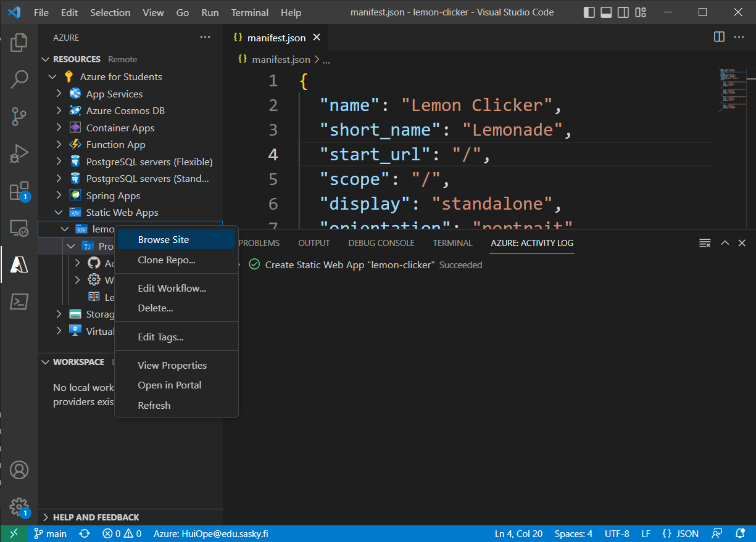Click the main branch indicator in status bar
This screenshot has height=542, width=756.
pos(51,534)
